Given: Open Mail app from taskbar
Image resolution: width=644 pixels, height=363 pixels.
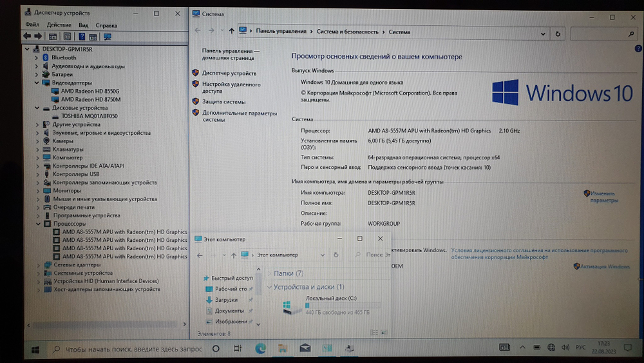Looking at the screenshot, I should click(305, 348).
